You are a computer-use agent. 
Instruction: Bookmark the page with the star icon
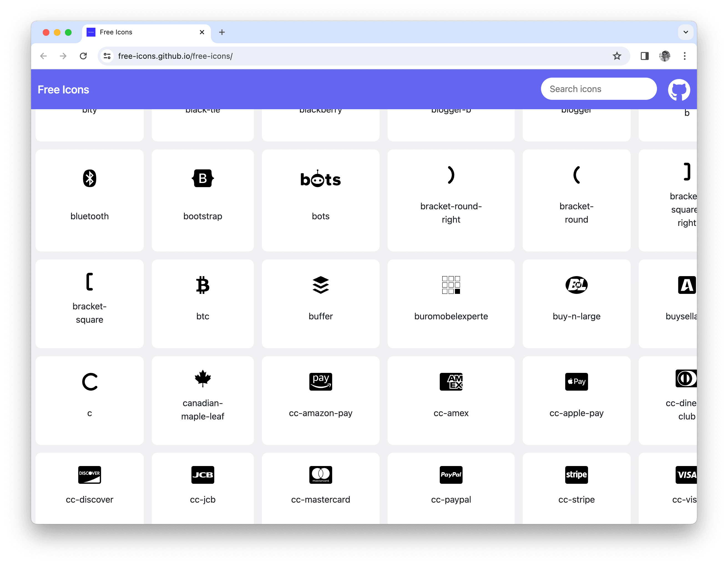[617, 56]
